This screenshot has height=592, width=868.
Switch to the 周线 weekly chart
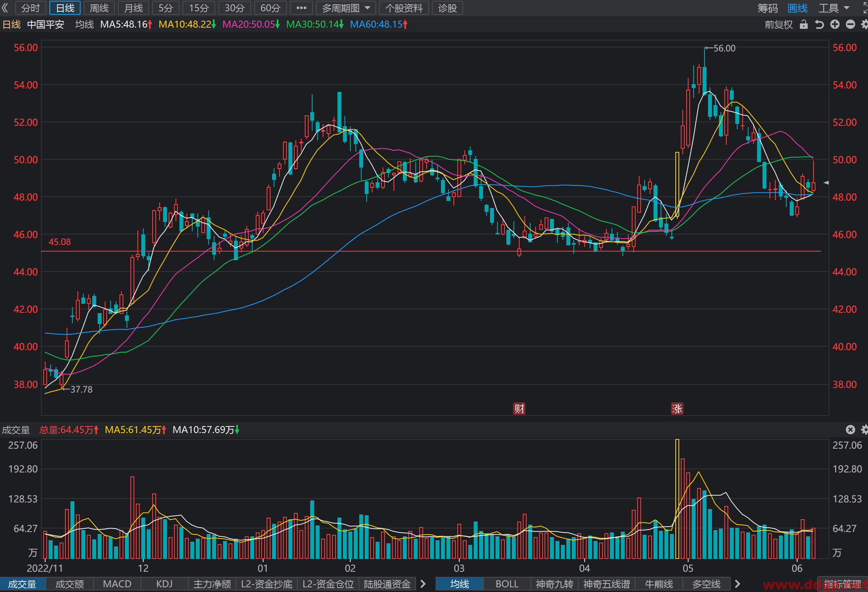click(99, 8)
